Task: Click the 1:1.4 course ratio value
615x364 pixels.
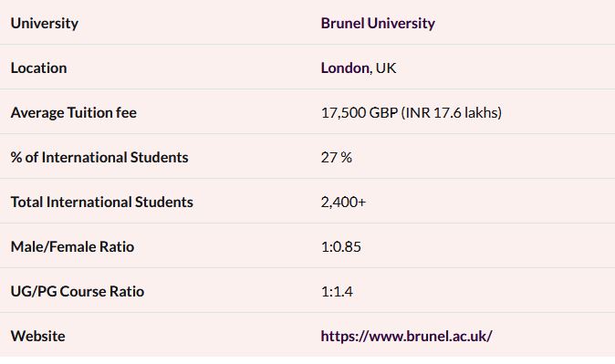Action: [x=337, y=291]
